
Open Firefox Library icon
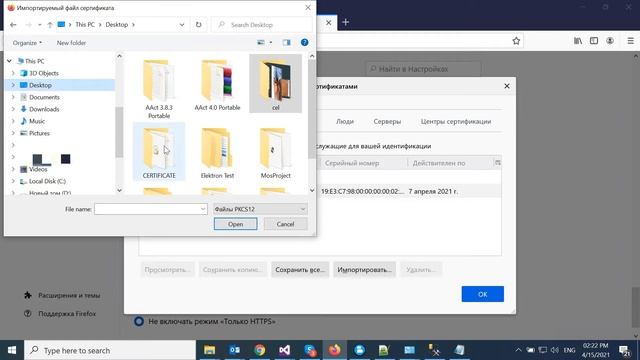pyautogui.click(x=578, y=41)
